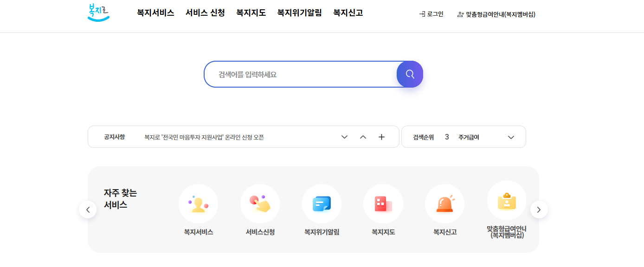The image size is (644, 267).
Task: Open the 서비스 신청 top menu
Action: (x=205, y=13)
